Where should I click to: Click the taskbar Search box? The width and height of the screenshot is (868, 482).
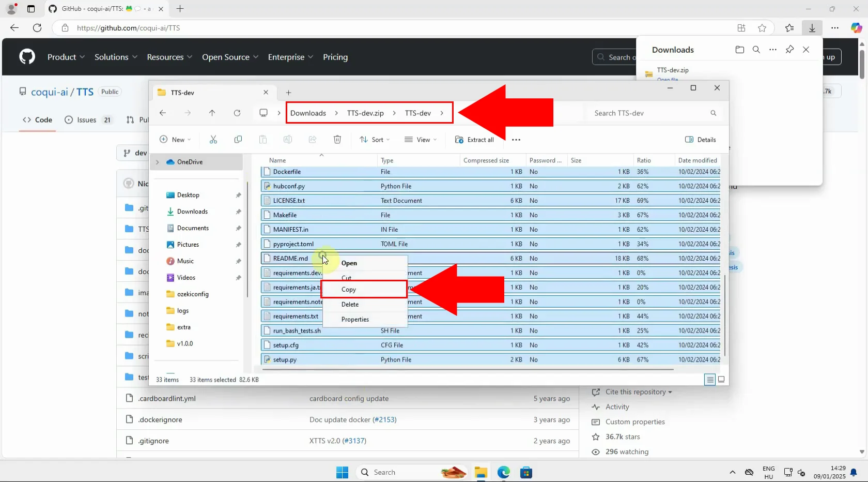coord(412,472)
